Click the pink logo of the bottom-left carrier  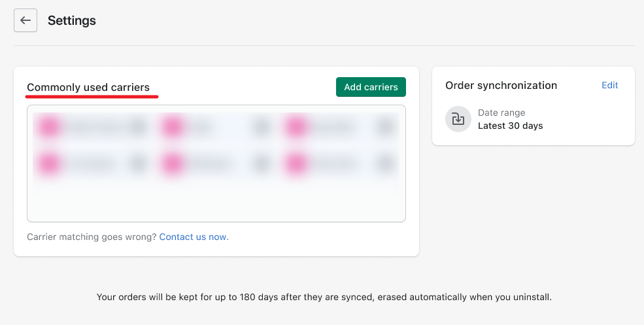click(48, 162)
